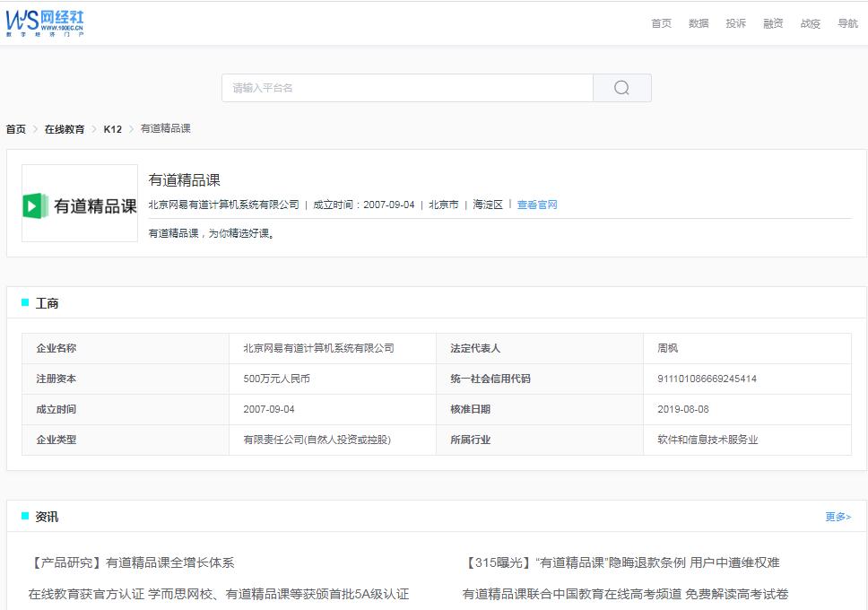Open the 融资 navigation item
The width and height of the screenshot is (868, 610).
pos(772,23)
